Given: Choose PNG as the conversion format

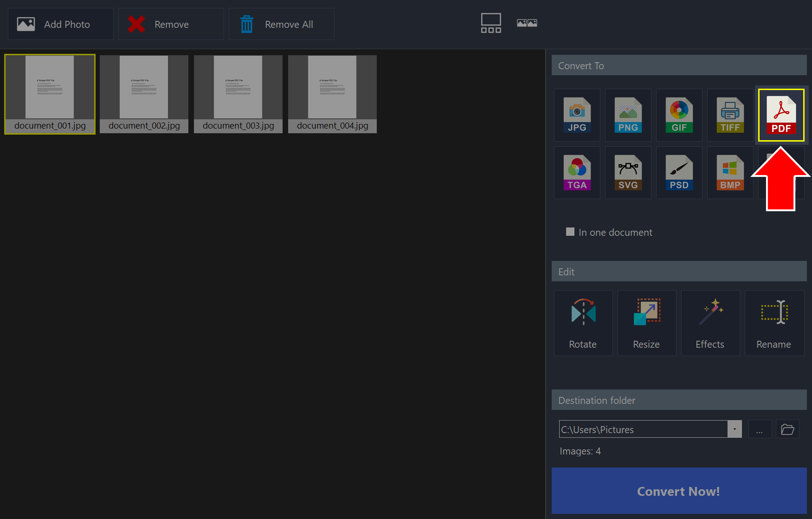Looking at the screenshot, I should point(628,115).
